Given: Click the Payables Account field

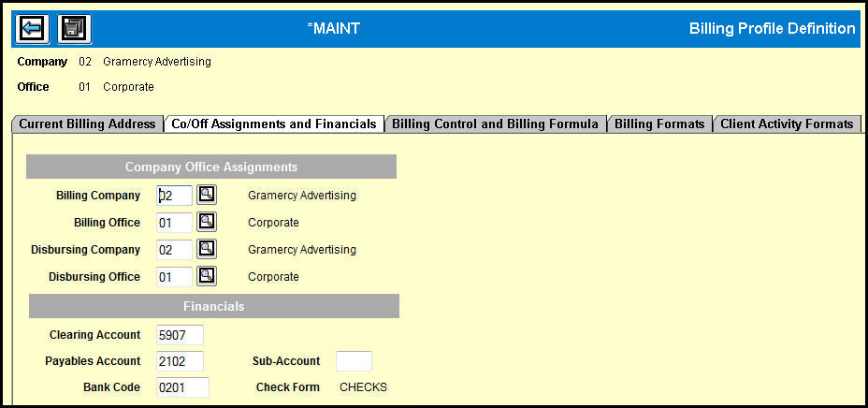Looking at the screenshot, I should (x=180, y=361).
